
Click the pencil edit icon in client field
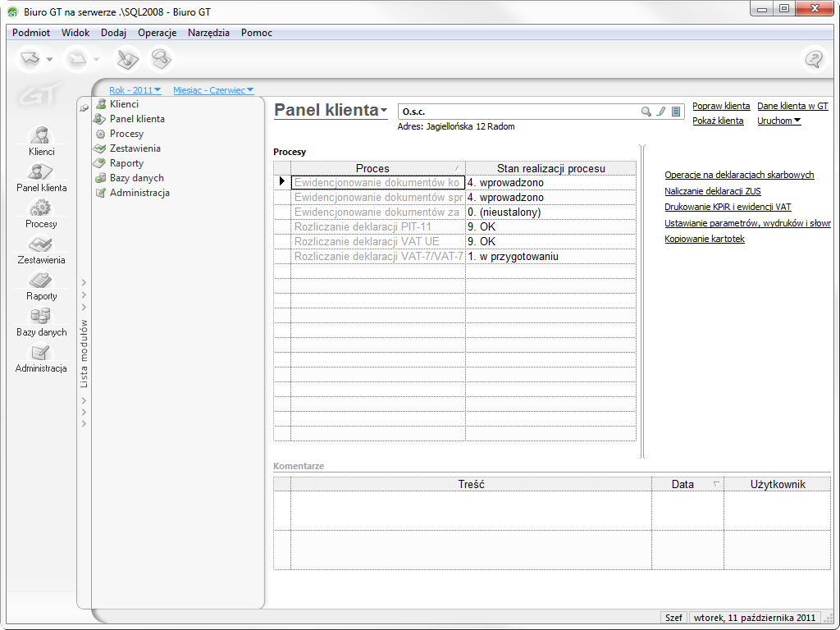pyautogui.click(x=661, y=112)
